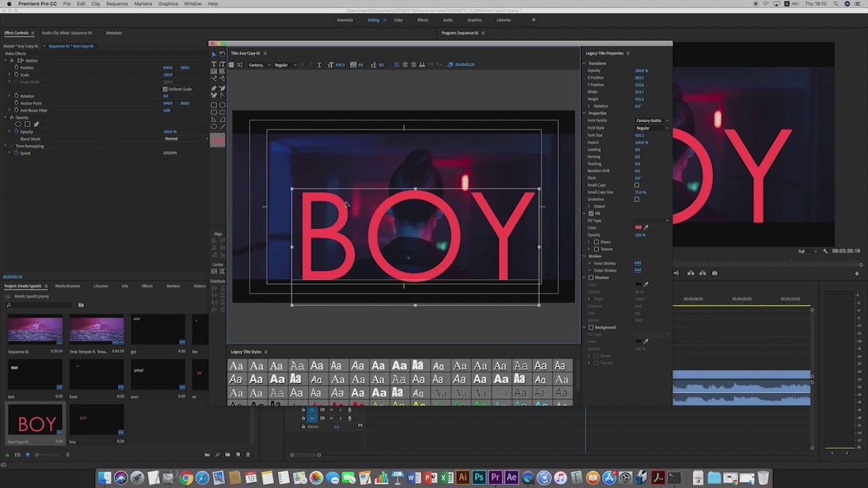Image resolution: width=868 pixels, height=488 pixels.
Task: Open the Sequence menu
Action: [x=117, y=4]
